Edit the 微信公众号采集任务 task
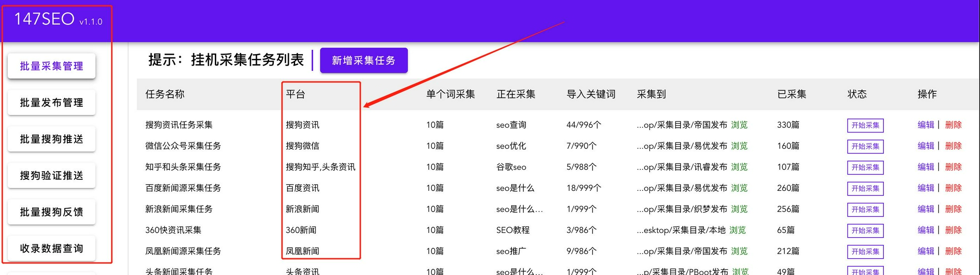Image resolution: width=980 pixels, height=275 pixels. tap(926, 146)
